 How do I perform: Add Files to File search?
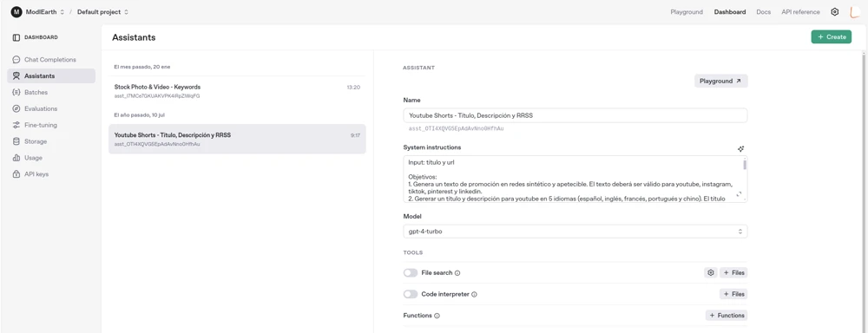[733, 272]
